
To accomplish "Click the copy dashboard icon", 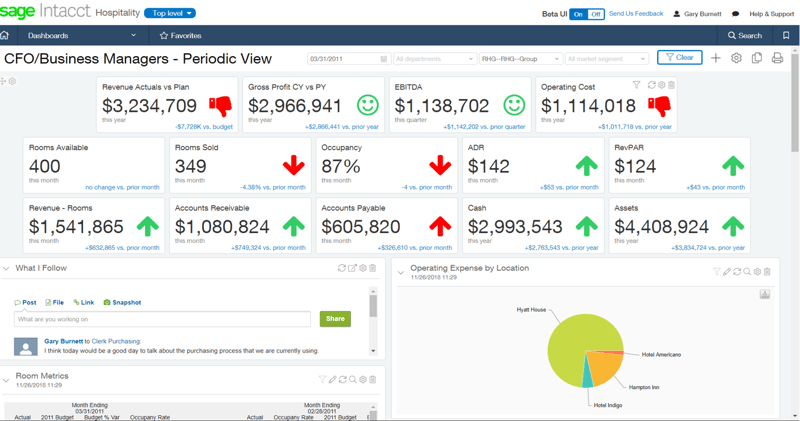I will (757, 59).
